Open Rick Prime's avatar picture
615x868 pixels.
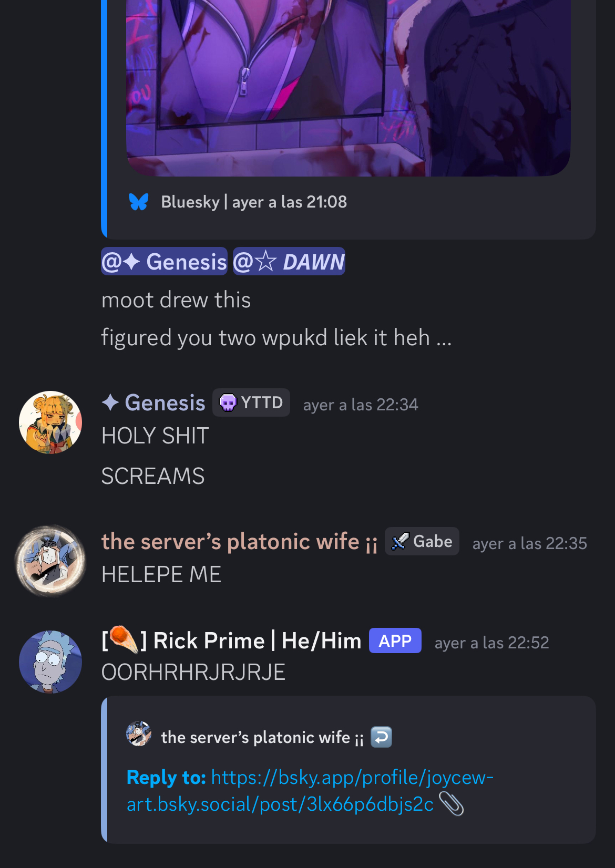[x=50, y=662]
